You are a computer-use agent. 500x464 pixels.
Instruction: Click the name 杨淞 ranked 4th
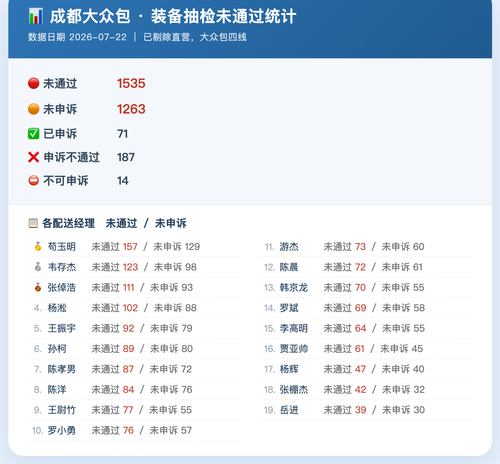[57, 308]
